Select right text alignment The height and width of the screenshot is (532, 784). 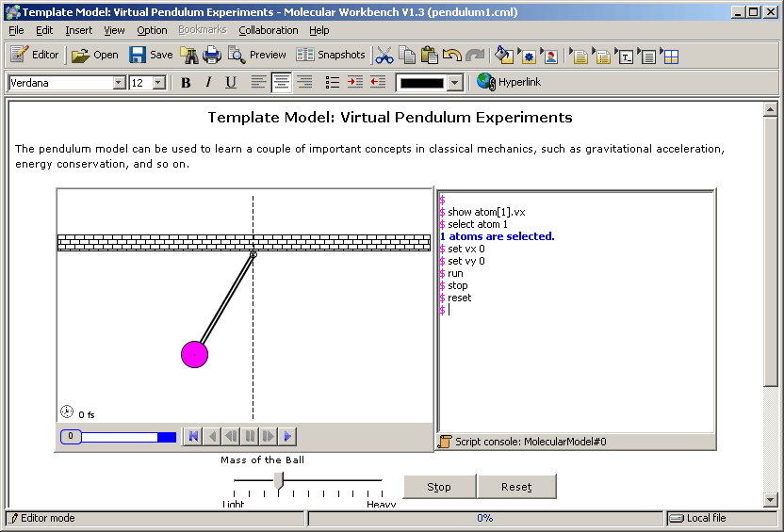[x=304, y=83]
